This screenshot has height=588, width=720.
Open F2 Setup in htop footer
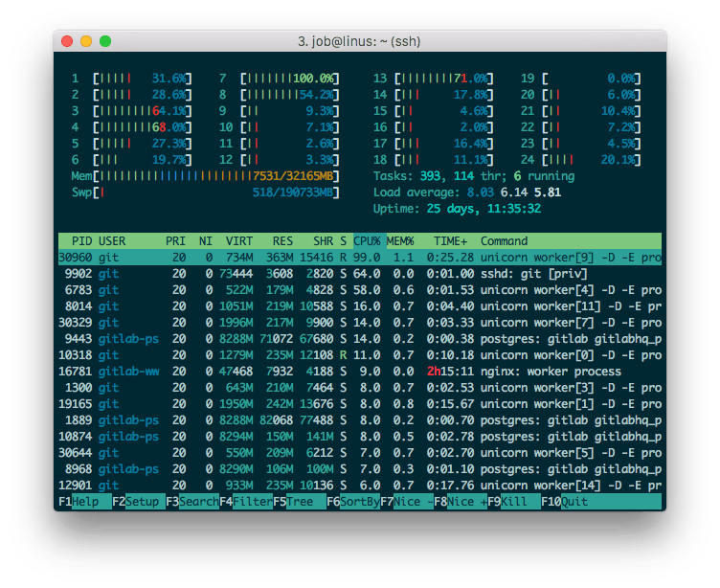(x=139, y=502)
